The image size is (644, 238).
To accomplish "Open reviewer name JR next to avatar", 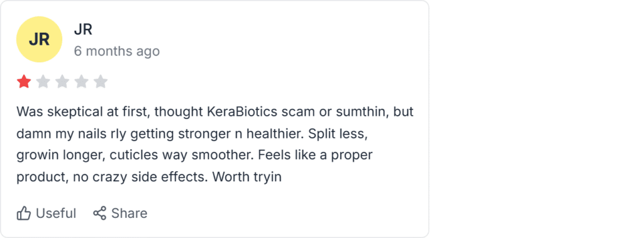I will 83,30.
